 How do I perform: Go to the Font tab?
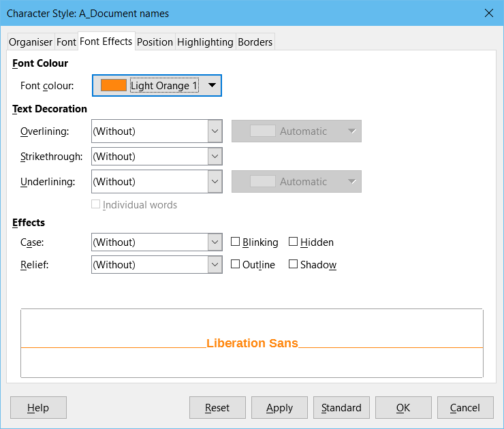(66, 42)
